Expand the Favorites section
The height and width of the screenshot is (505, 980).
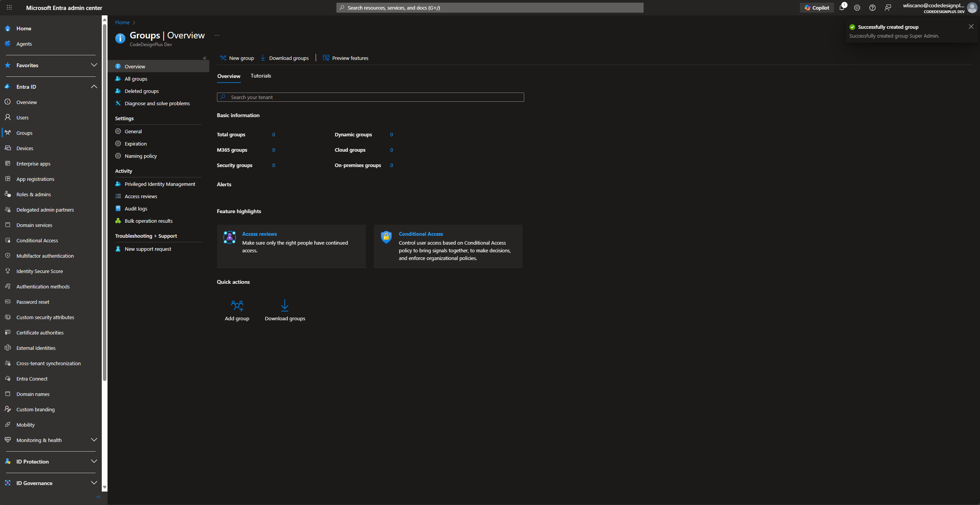(x=94, y=65)
